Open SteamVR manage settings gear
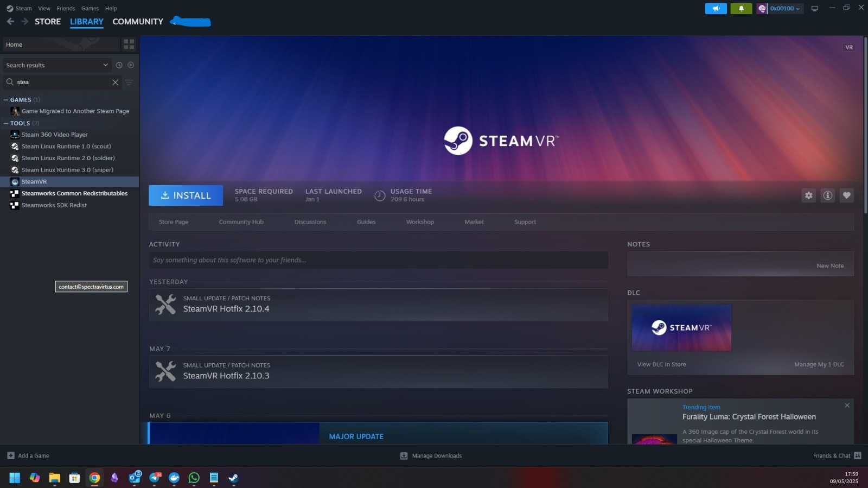Screen dimensions: 868x488 click(x=809, y=195)
